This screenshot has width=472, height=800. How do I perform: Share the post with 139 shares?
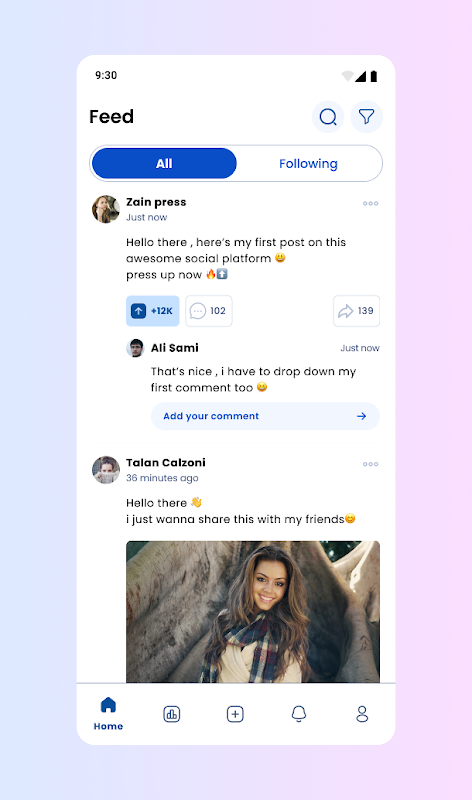(x=356, y=311)
